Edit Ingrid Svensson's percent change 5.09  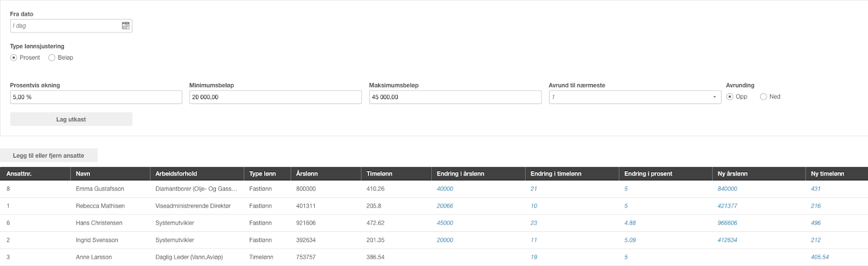(630, 240)
